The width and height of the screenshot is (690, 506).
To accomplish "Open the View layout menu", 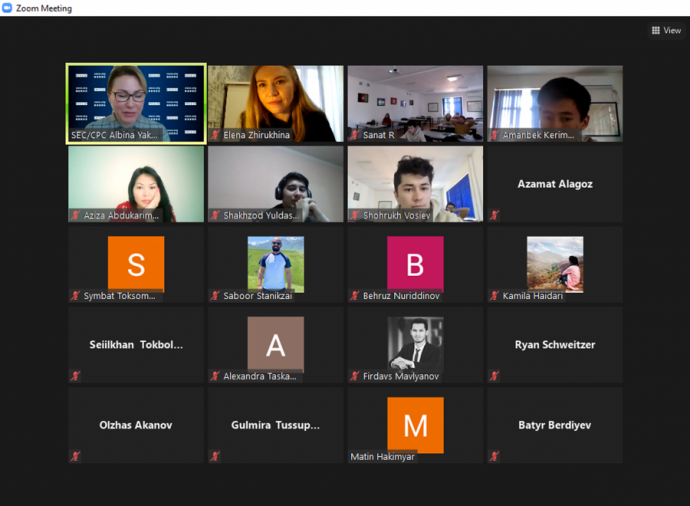I will pos(666,30).
